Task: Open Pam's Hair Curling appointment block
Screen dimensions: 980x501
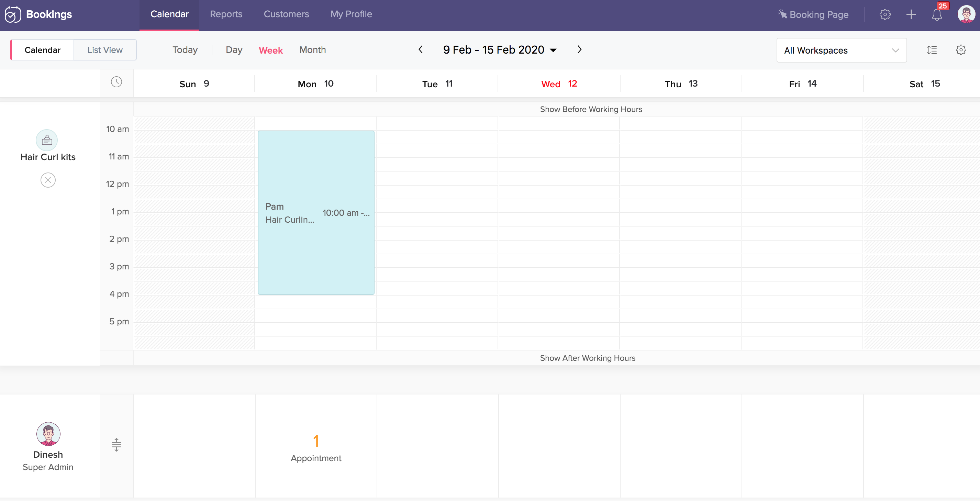Action: pyautogui.click(x=316, y=213)
